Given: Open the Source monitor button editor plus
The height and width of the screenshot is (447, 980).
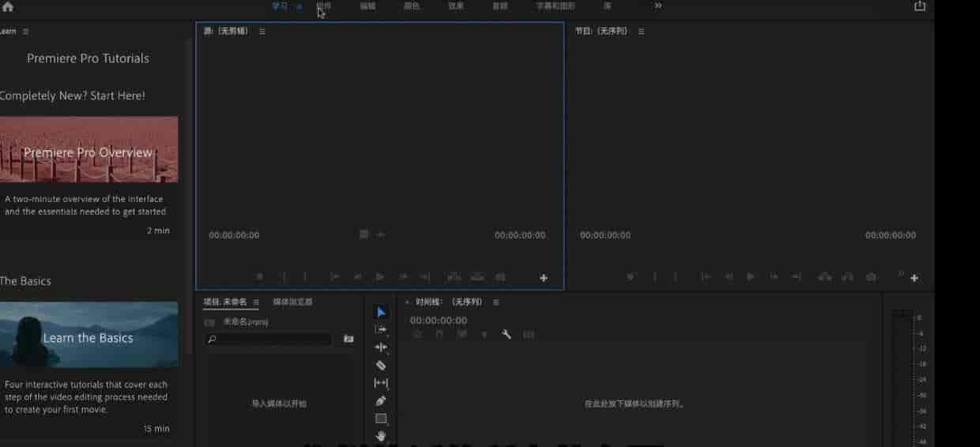Looking at the screenshot, I should [x=544, y=278].
